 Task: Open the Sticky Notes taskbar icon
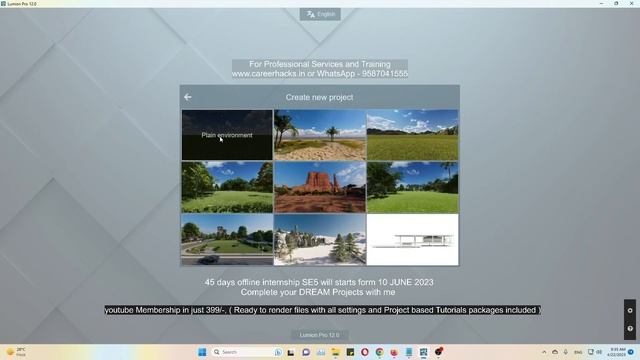tap(350, 352)
